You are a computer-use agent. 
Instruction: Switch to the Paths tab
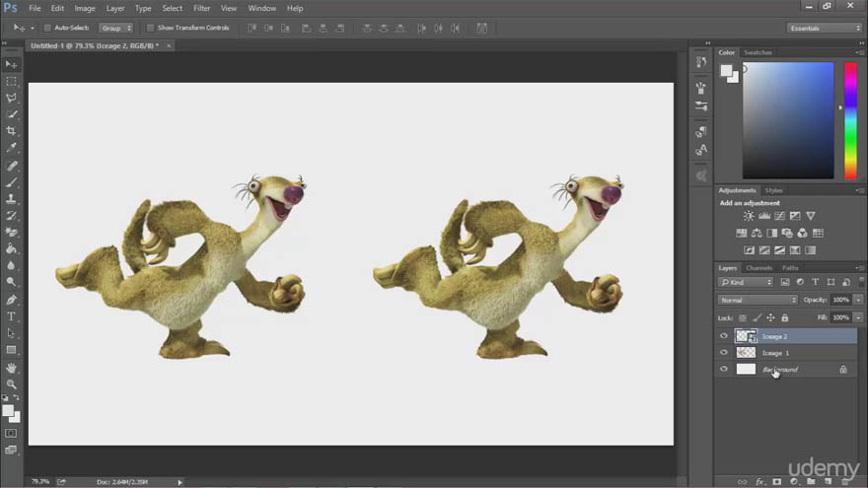pyautogui.click(x=790, y=268)
